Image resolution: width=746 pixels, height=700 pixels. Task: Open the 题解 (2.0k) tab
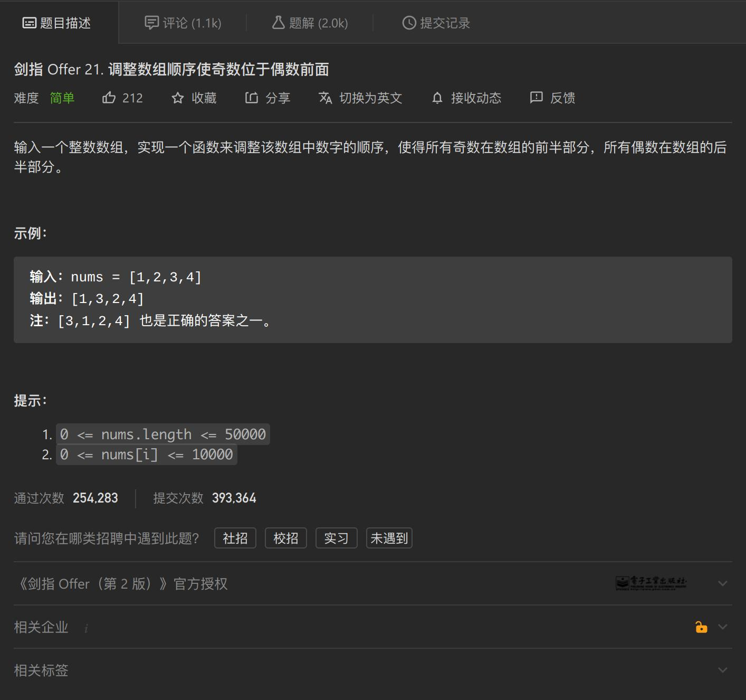click(310, 23)
